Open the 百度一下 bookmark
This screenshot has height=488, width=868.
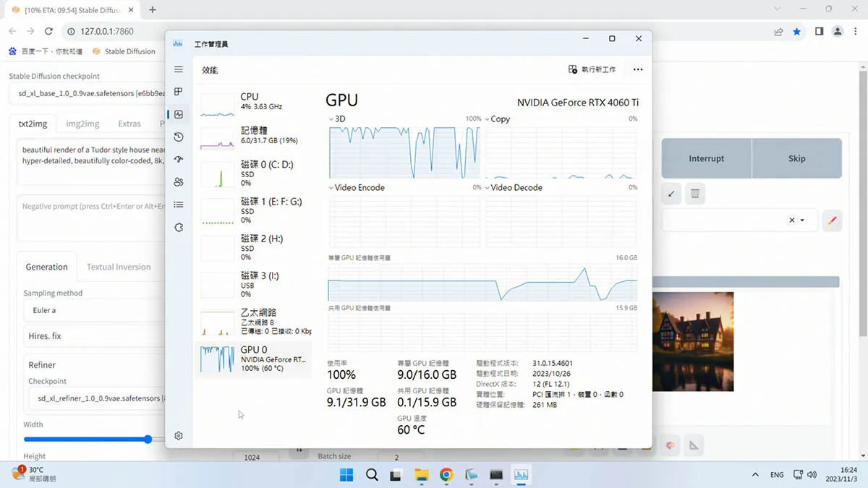(x=46, y=51)
